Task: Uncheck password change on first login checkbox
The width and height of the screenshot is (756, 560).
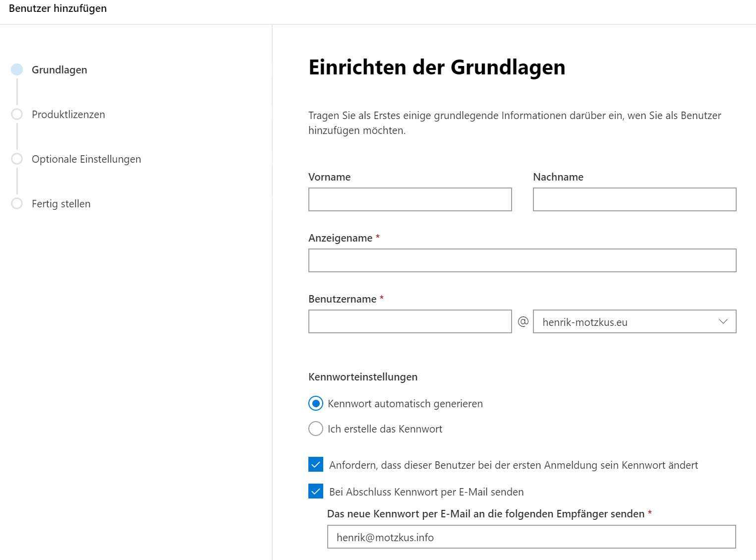Action: [316, 464]
